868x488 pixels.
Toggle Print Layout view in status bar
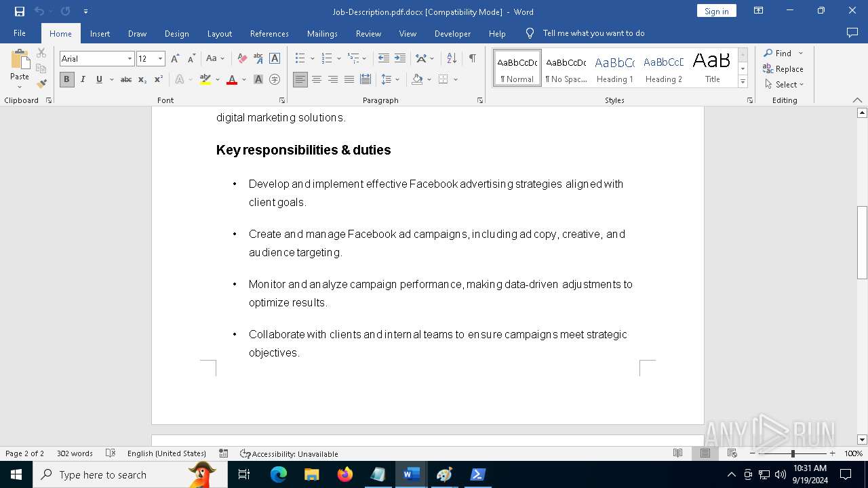click(x=705, y=453)
